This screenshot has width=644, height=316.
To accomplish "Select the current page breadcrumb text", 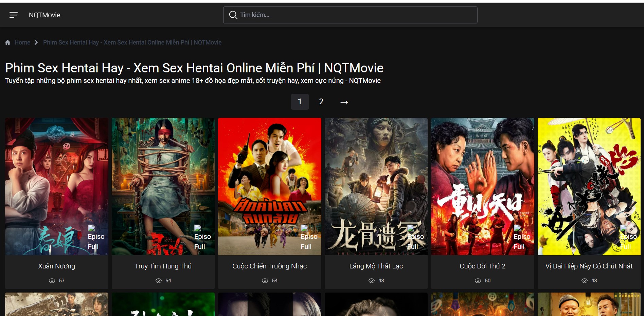I will click(132, 42).
